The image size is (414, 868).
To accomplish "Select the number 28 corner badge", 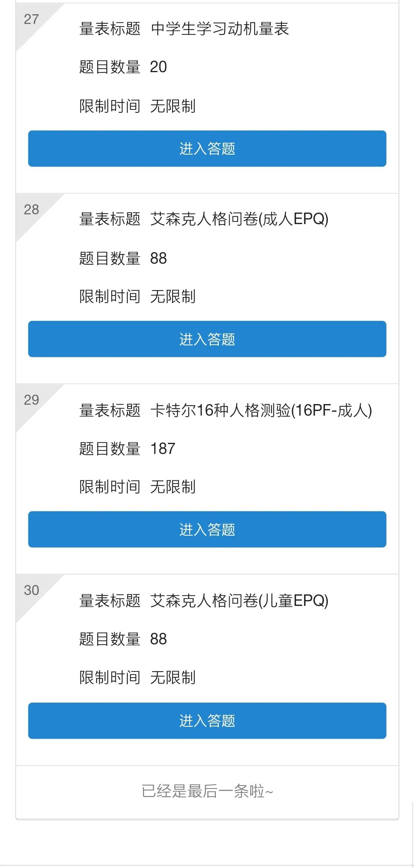I will click(x=31, y=210).
